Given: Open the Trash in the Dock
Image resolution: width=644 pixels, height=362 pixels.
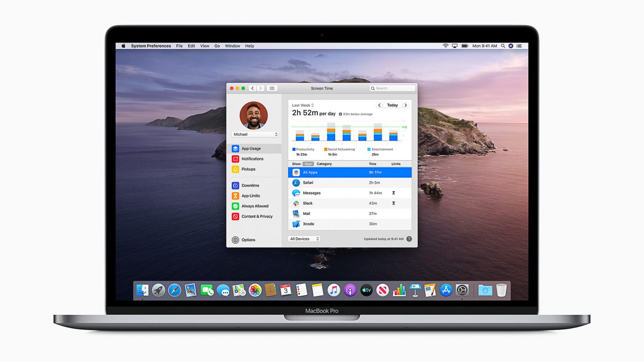Looking at the screenshot, I should coord(501,290).
